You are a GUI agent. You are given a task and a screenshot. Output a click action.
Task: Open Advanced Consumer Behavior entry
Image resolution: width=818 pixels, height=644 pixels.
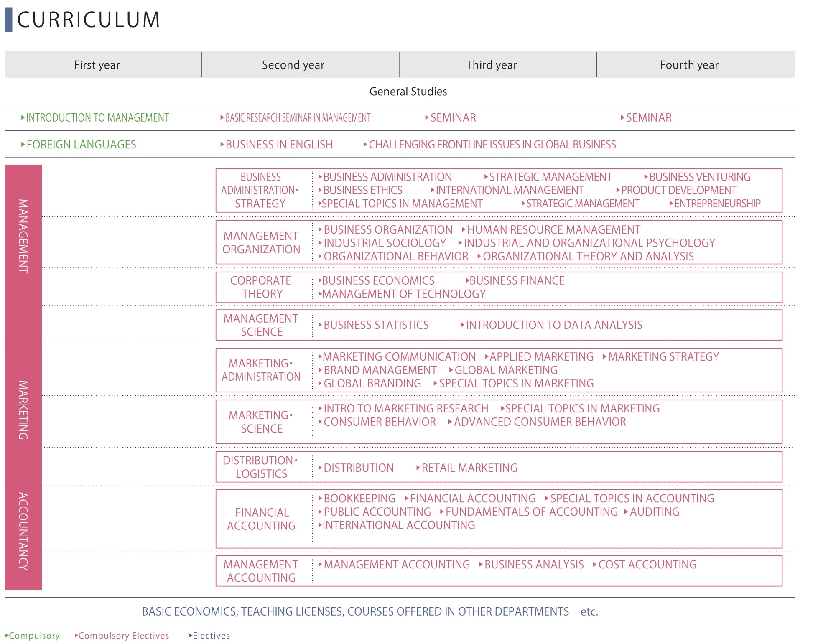pyautogui.click(x=540, y=422)
